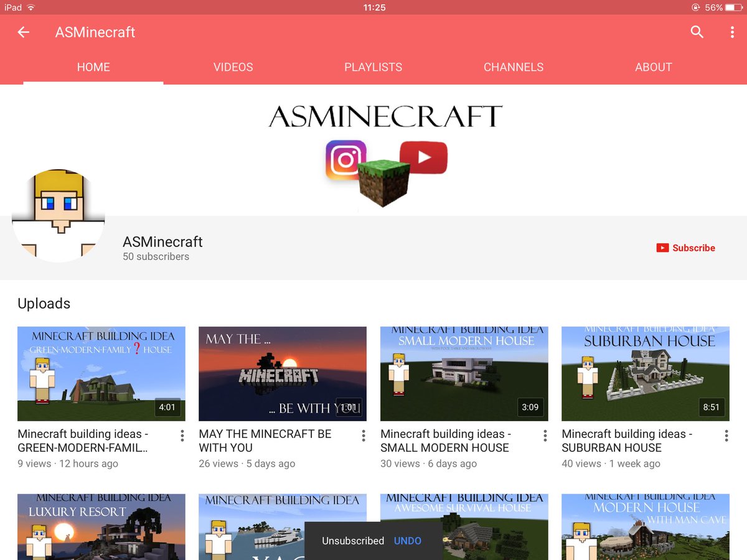This screenshot has height=560, width=747.
Task: Tap the '40 views · 1 week ago' text
Action: 611,464
